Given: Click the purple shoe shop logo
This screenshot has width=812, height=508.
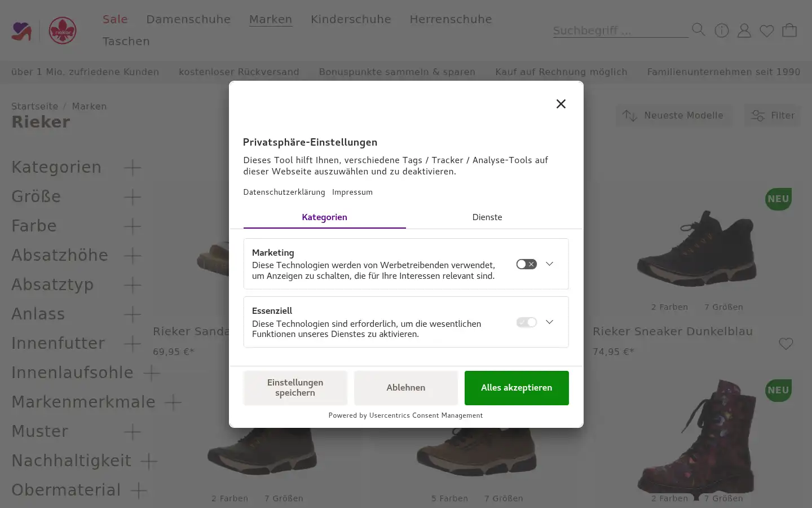Looking at the screenshot, I should pyautogui.click(x=22, y=31).
